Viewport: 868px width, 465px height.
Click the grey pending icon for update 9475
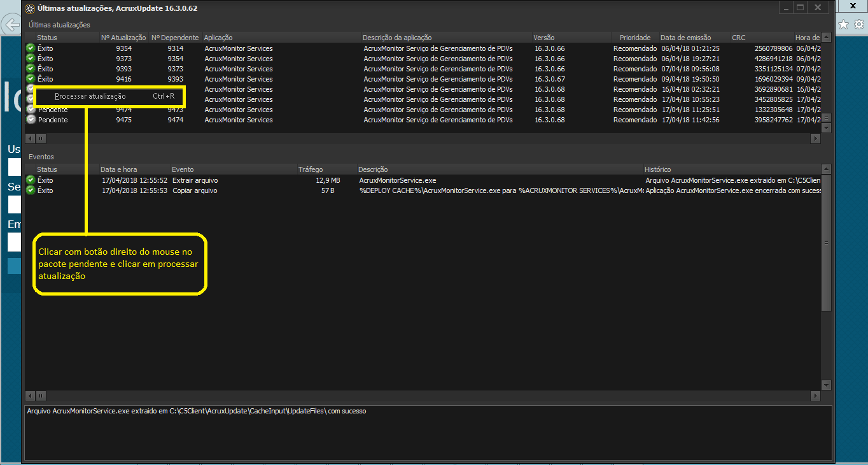click(x=31, y=120)
